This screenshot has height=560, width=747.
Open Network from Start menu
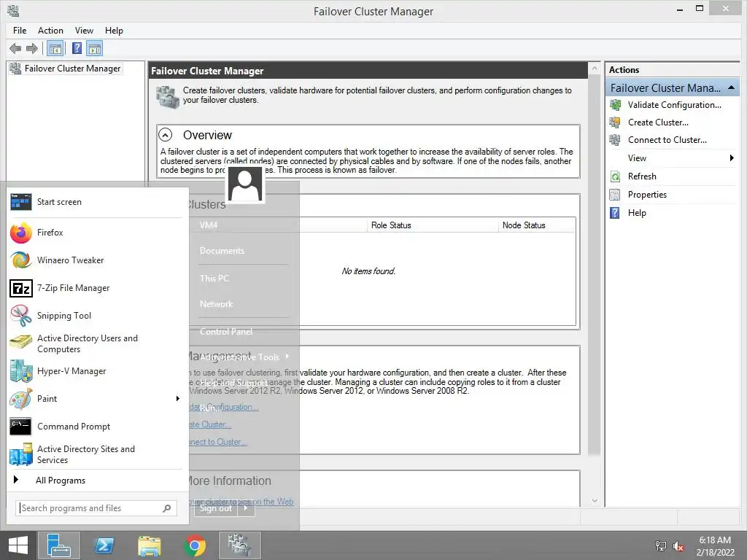pos(216,304)
